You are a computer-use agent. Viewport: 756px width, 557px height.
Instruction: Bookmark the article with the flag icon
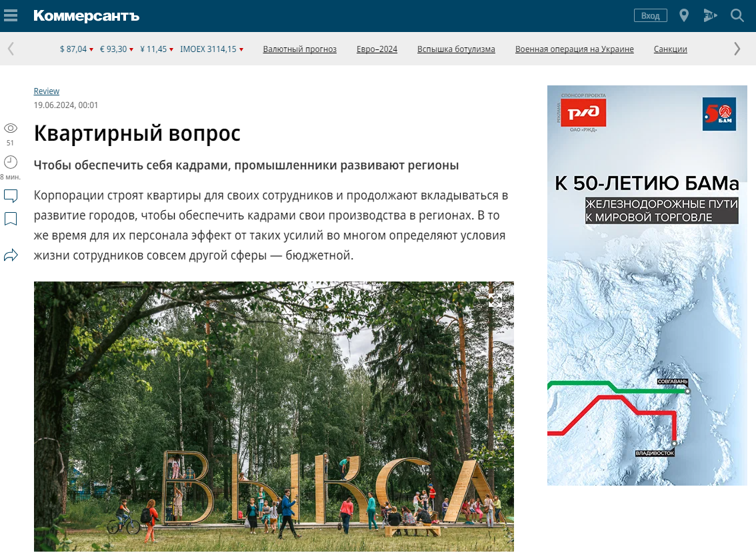pyautogui.click(x=11, y=219)
